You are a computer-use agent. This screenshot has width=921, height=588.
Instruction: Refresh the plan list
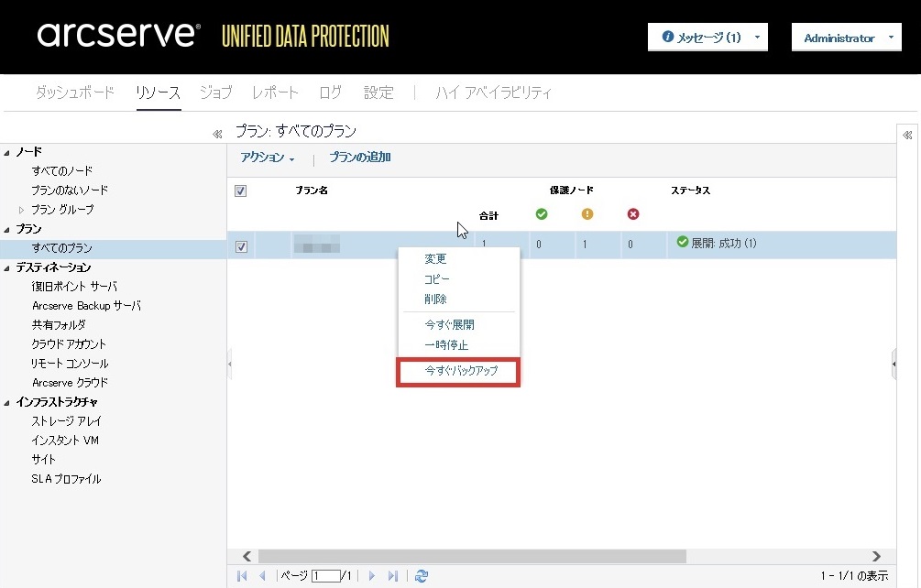pyautogui.click(x=422, y=576)
